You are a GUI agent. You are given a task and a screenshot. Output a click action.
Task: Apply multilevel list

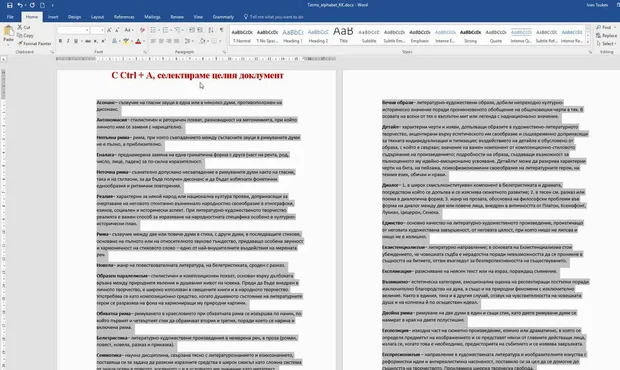point(178,30)
